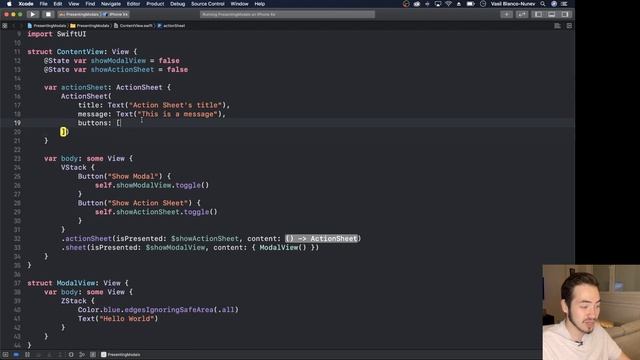Open the editor options lines icon

point(557,26)
